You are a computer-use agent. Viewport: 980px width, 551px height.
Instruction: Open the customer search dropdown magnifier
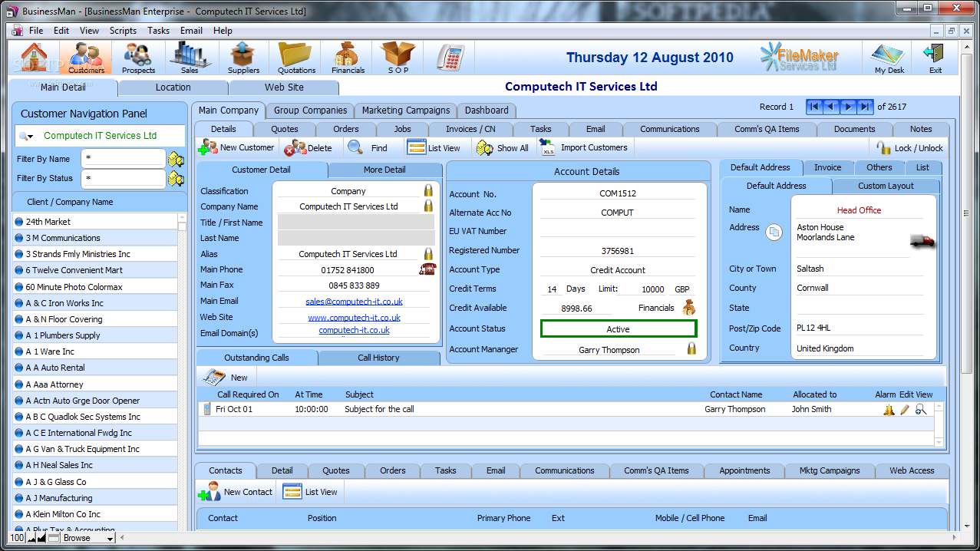[26, 137]
